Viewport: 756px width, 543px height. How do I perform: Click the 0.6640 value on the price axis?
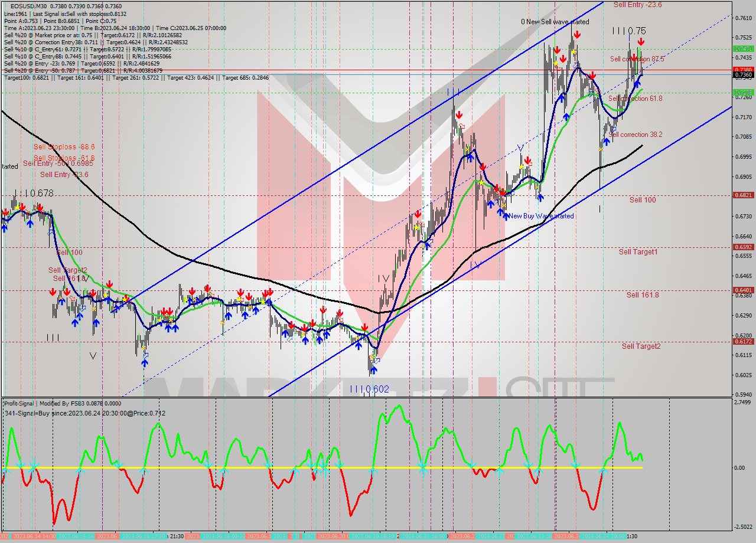742,236
